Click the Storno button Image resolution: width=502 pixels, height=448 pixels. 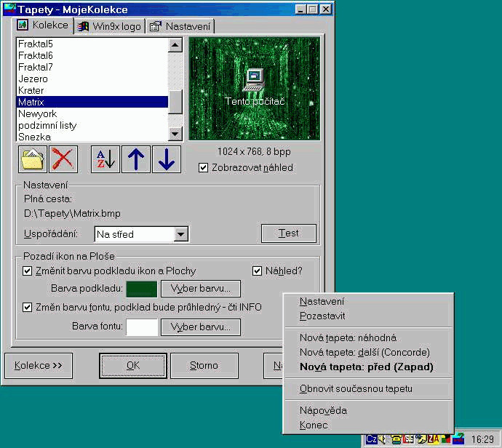204,365
